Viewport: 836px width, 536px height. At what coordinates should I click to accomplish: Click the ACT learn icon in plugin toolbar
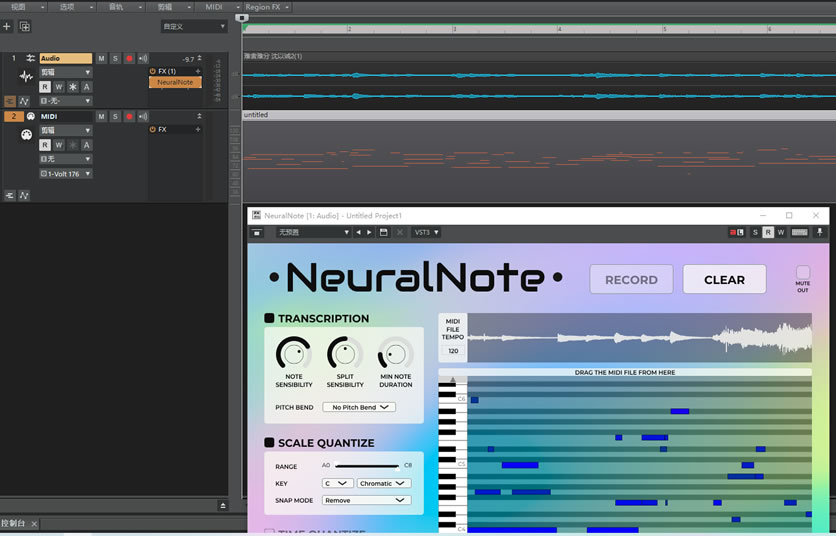pos(737,233)
